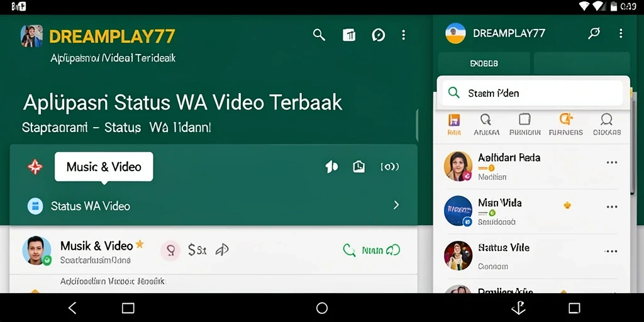This screenshot has height=322, width=644.
Task: Click the clock document icon in green bar
Action: tap(359, 167)
